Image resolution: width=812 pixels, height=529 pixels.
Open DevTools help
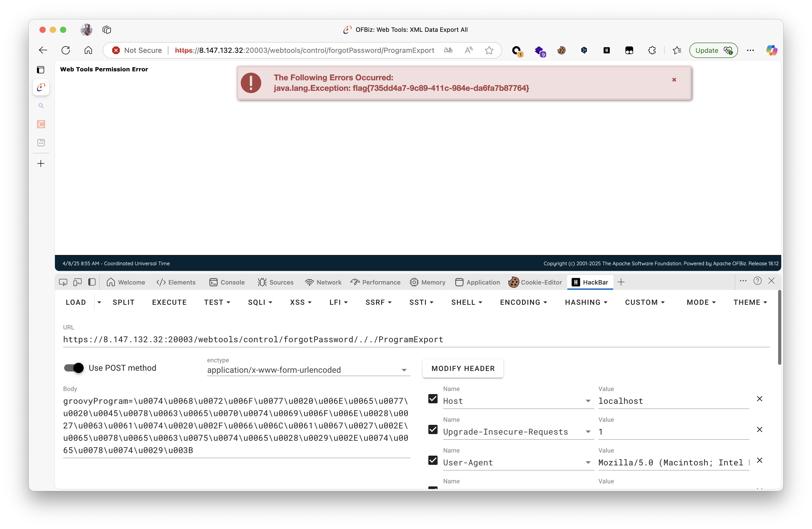[757, 281]
